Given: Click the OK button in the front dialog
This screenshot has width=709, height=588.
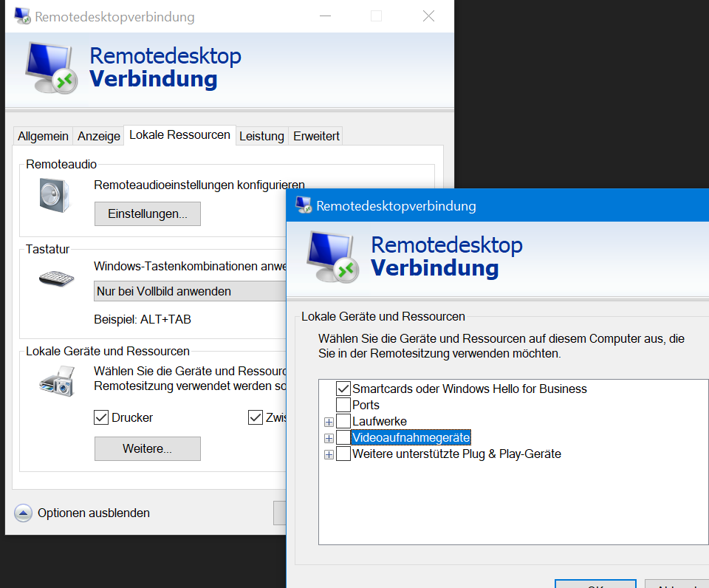Looking at the screenshot, I should (x=595, y=584).
